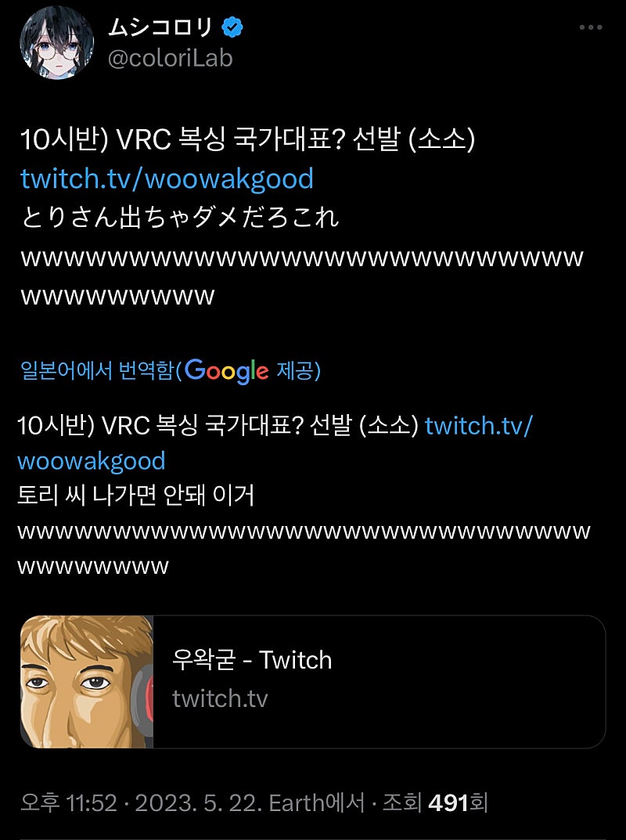Follow twitch.tv/ link in translated text

(x=478, y=426)
